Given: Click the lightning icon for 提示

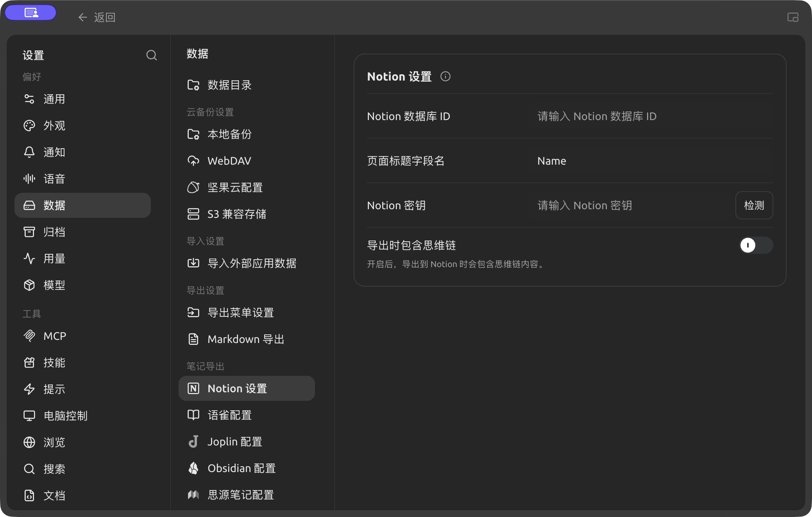Looking at the screenshot, I should (x=29, y=389).
